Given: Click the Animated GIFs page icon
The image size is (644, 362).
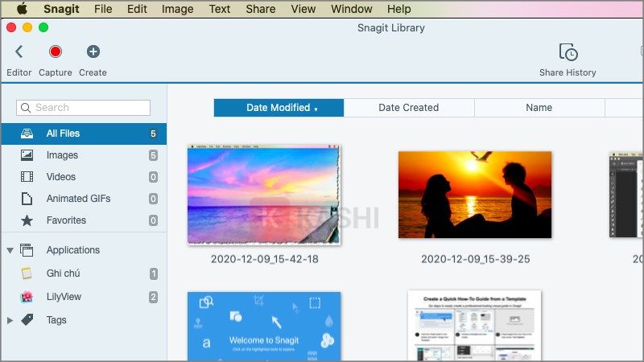Looking at the screenshot, I should tap(27, 199).
